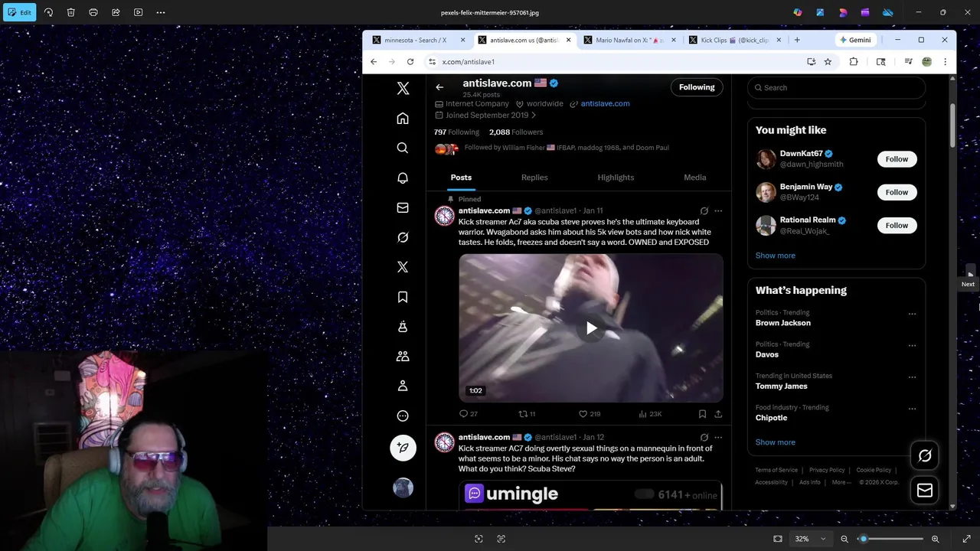Show more under What's happening
The width and height of the screenshot is (980, 551).
pos(775,442)
